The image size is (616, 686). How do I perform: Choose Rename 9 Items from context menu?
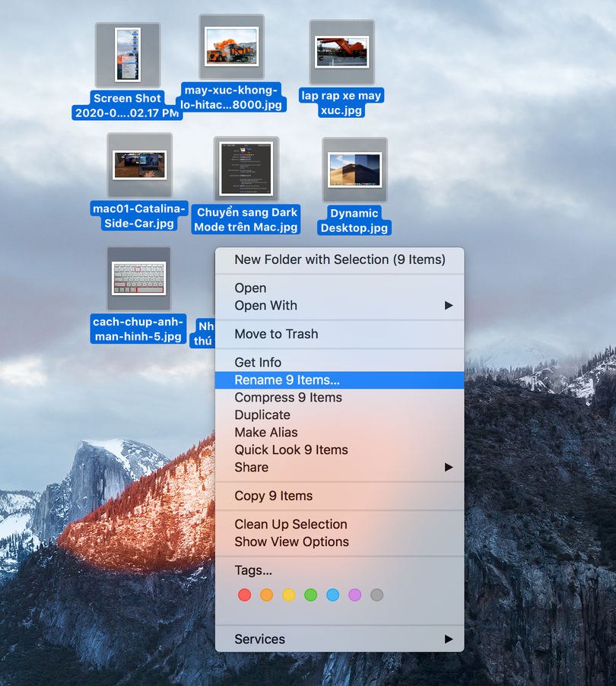point(287,380)
